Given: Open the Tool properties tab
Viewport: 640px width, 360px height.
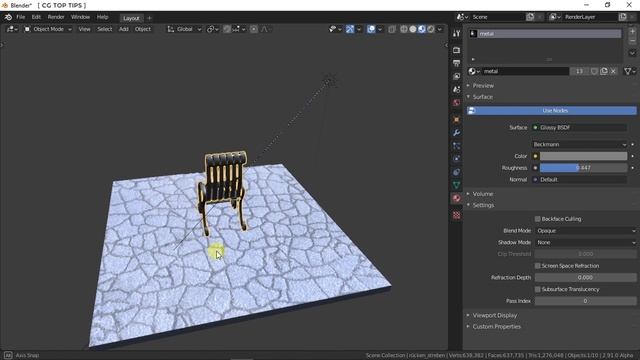Looking at the screenshot, I should [x=456, y=33].
